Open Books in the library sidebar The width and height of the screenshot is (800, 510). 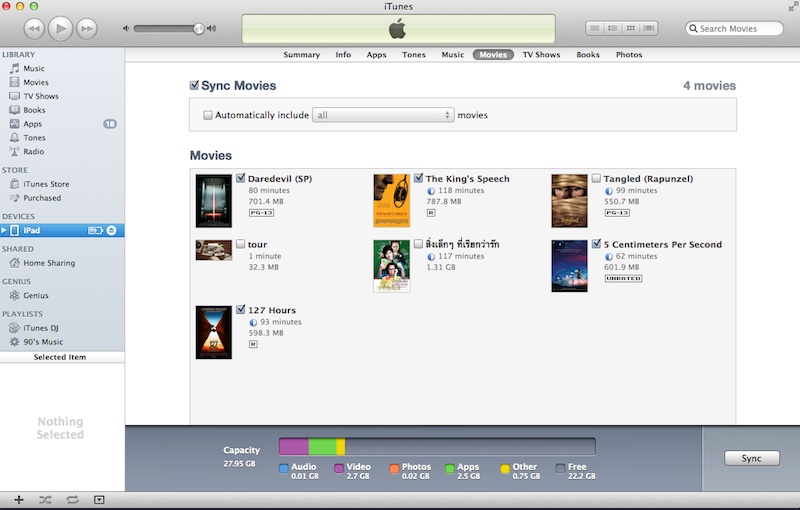click(x=34, y=110)
